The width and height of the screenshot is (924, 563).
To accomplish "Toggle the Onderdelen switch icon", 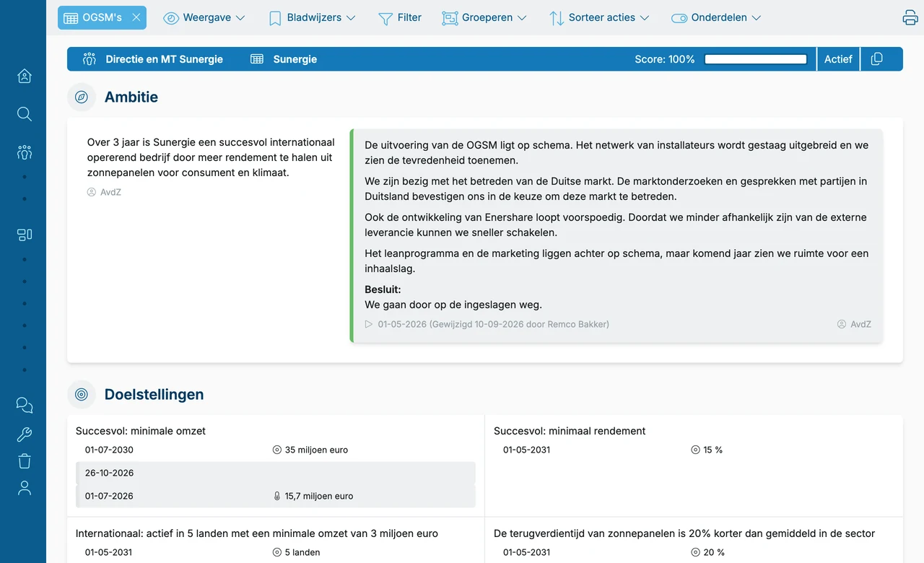I will [679, 18].
